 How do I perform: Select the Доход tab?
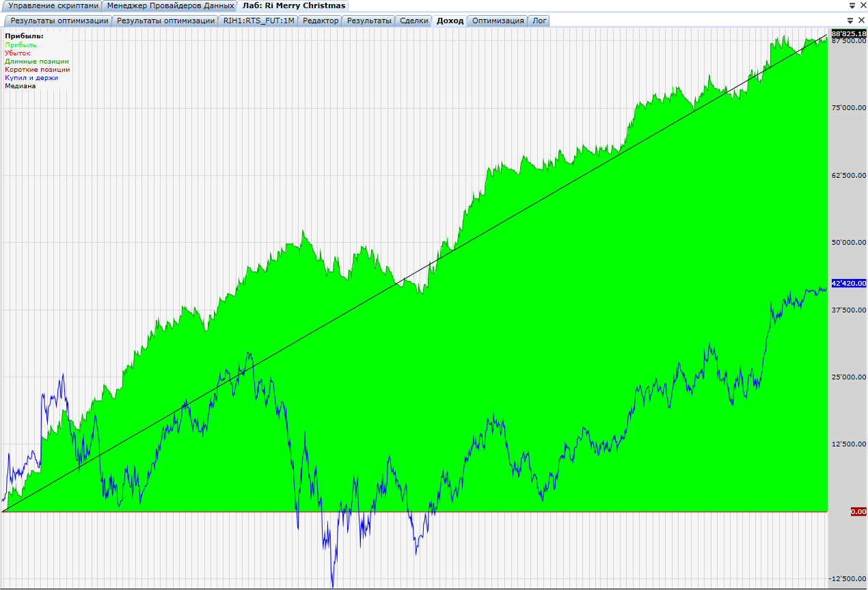click(x=450, y=21)
